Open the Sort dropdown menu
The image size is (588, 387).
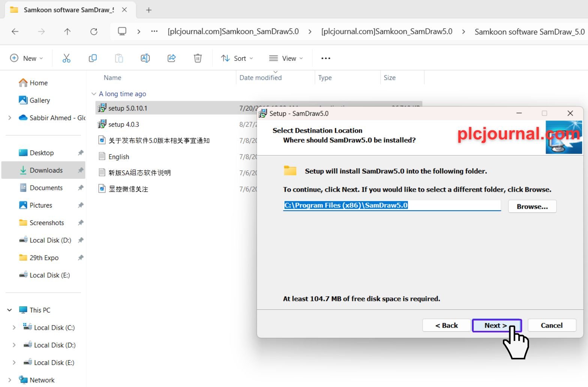[237, 58]
